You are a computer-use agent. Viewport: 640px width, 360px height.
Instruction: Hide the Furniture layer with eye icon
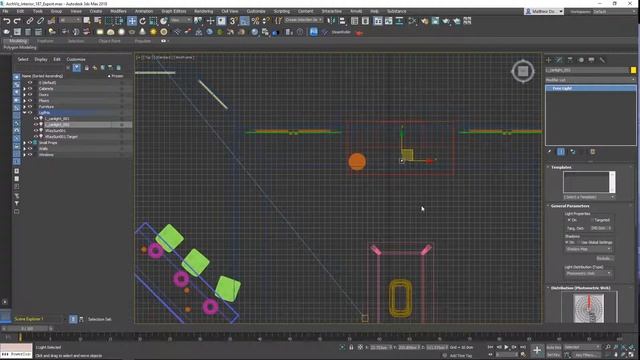30,107
